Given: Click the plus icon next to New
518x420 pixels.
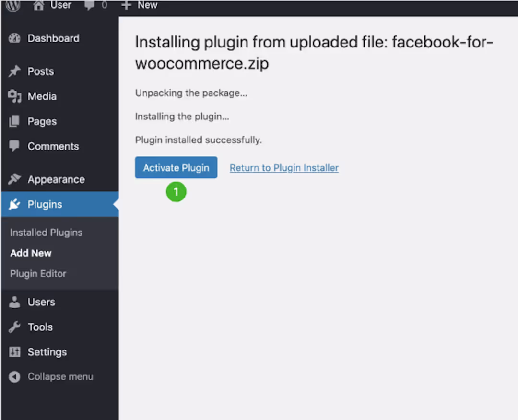Looking at the screenshot, I should pos(126,5).
